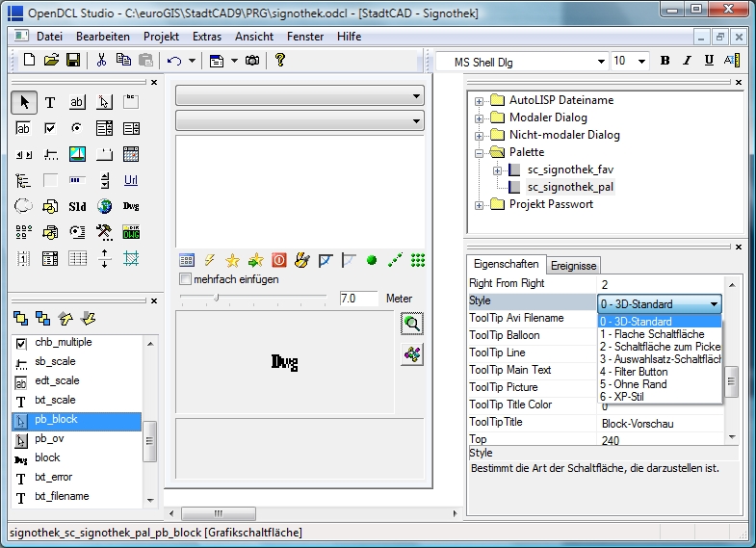The width and height of the screenshot is (756, 548).
Task: Click the magnifier zoom button beside preview
Action: (412, 323)
